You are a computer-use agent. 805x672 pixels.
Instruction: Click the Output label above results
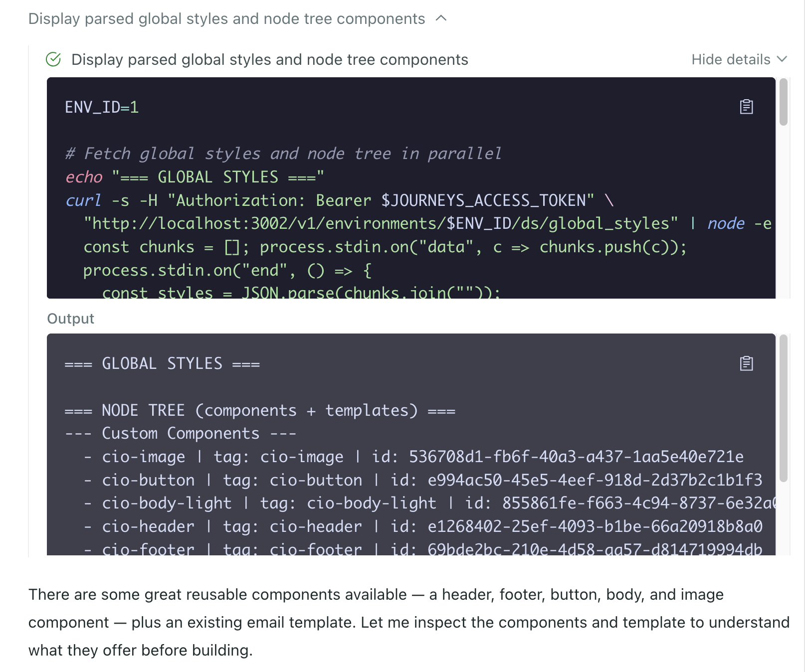pyautogui.click(x=70, y=318)
